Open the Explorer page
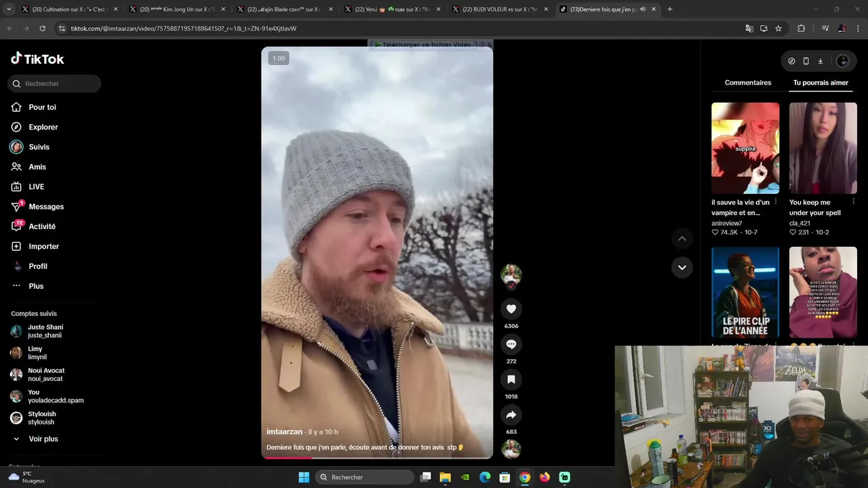The width and height of the screenshot is (868, 488). coord(43,127)
